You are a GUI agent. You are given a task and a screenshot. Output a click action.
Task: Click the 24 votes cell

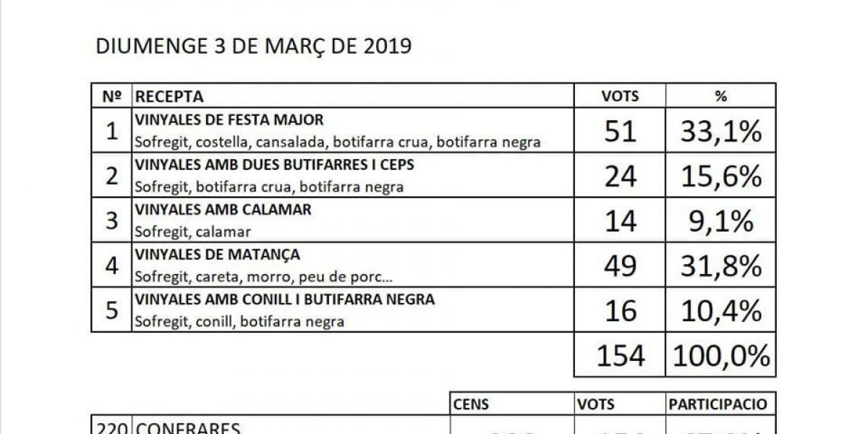[620, 176]
